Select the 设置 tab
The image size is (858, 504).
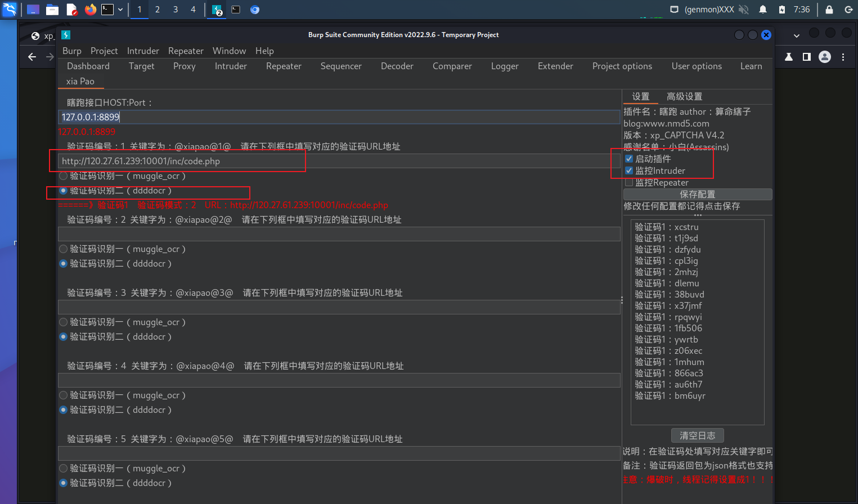pos(641,96)
